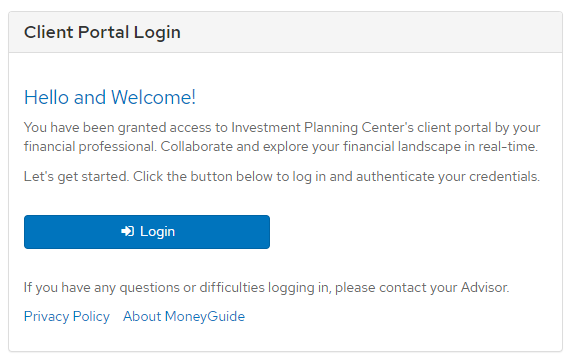Click the 'authenticate your credentials' text
Viewport: 571px width, 361px height.
[448, 177]
